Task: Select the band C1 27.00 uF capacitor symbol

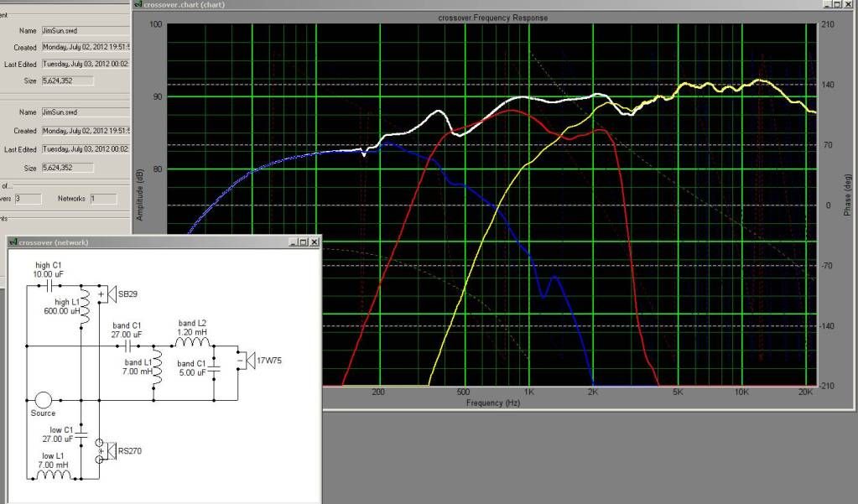Action: click(128, 346)
